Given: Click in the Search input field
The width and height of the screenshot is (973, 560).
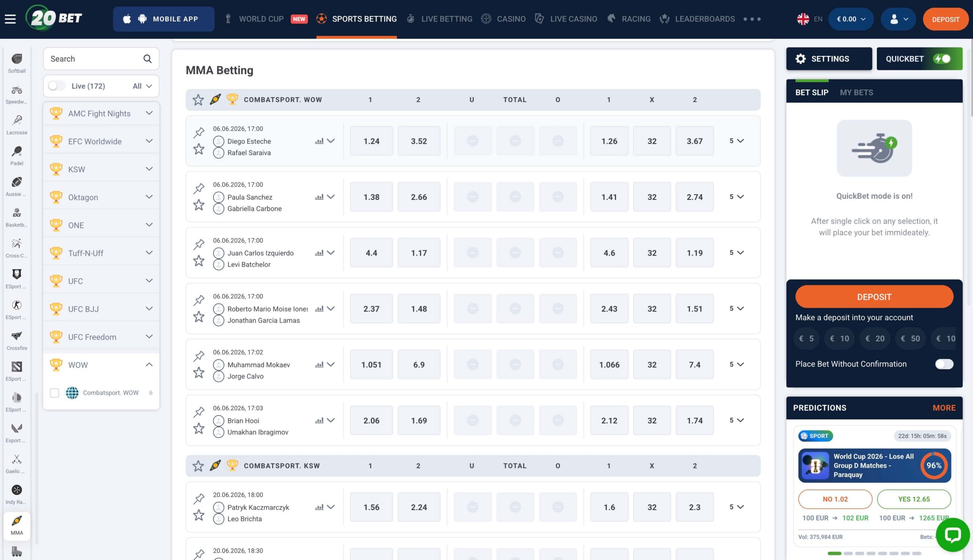Looking at the screenshot, I should click(101, 59).
